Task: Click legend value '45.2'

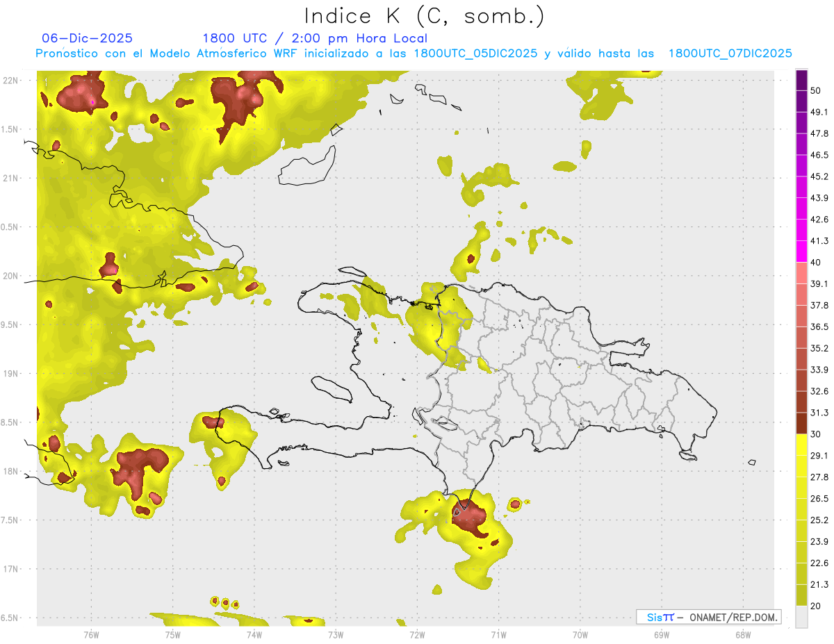Action: coord(819,176)
